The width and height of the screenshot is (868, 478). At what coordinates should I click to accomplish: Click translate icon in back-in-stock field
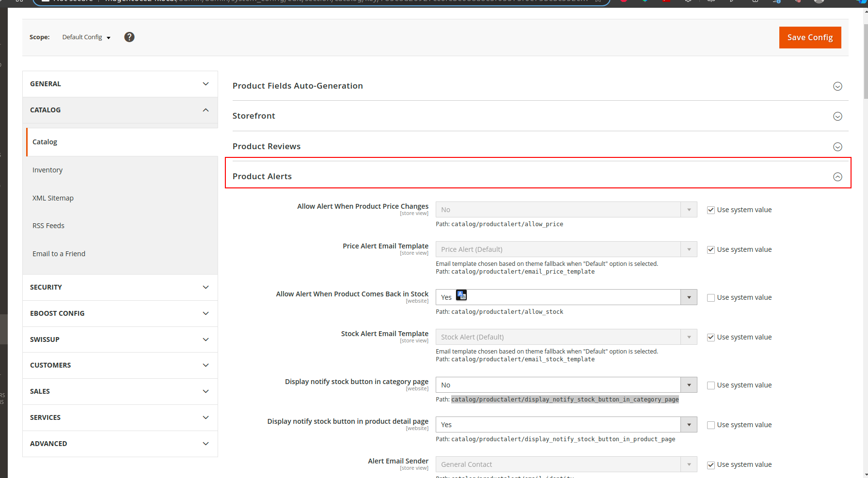[x=461, y=295]
